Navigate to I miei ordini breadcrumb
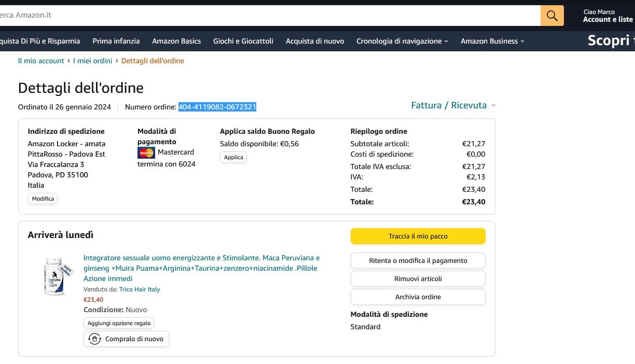The image size is (635, 364). pos(92,61)
